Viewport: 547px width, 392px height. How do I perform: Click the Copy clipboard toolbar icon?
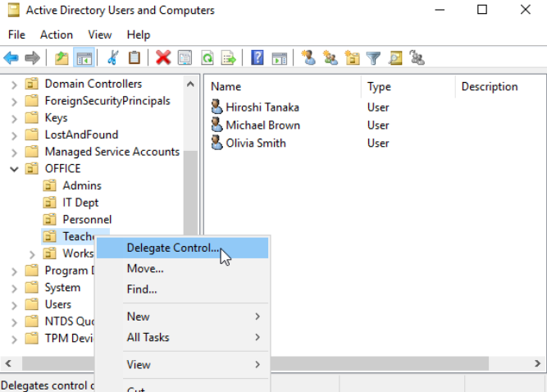coord(134,58)
